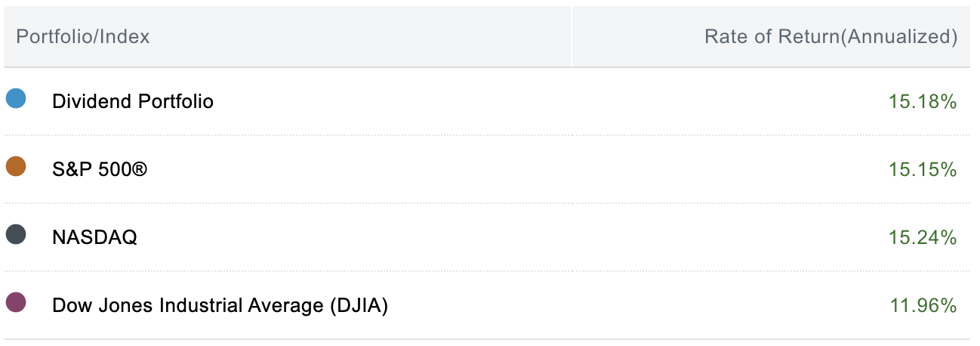
Task: Open the Dividend Portfolio name
Action: click(x=133, y=101)
